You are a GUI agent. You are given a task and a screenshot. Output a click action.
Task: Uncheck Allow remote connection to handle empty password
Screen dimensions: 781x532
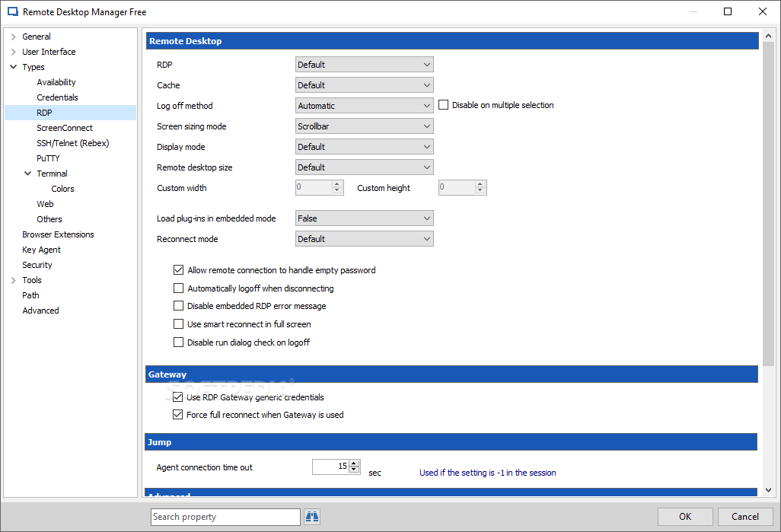[x=178, y=270]
